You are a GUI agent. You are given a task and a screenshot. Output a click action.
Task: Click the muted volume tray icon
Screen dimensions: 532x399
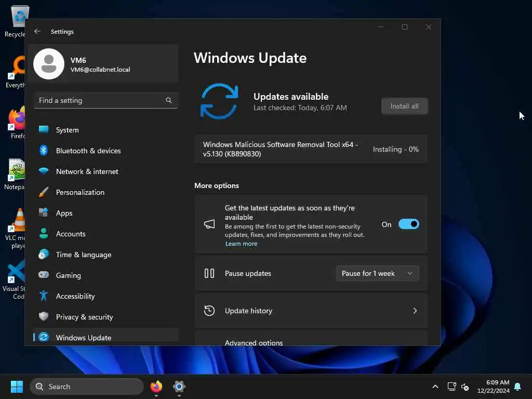465,387
